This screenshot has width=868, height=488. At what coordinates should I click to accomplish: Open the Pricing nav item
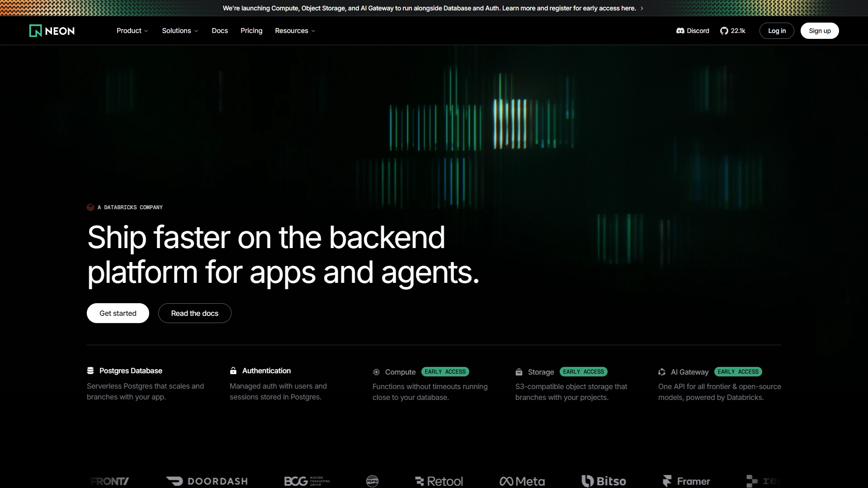[x=251, y=31]
